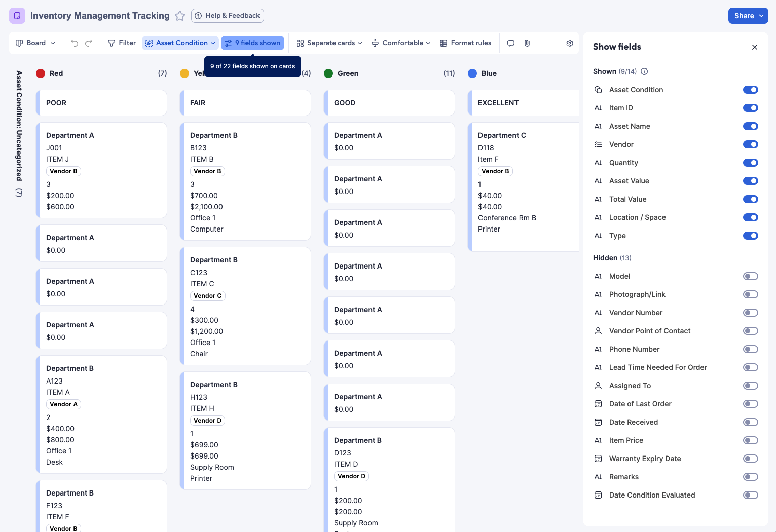Image resolution: width=776 pixels, height=532 pixels.
Task: Enable the Date Received field toggle
Action: pos(751,422)
